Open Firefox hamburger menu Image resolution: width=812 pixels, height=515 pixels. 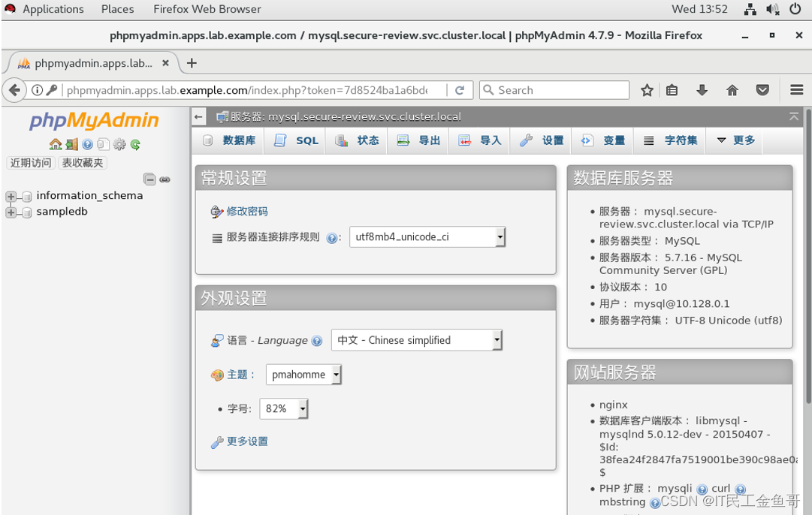coord(796,90)
